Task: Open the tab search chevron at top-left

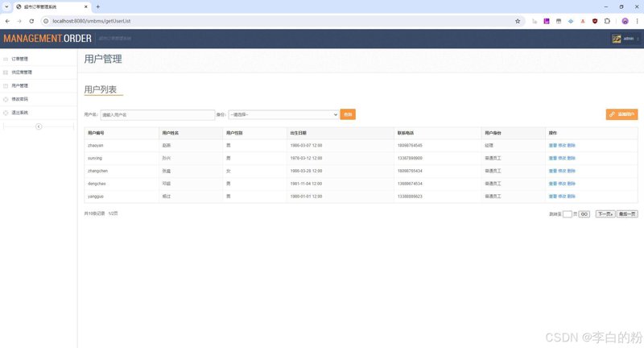Action: click(x=6, y=6)
